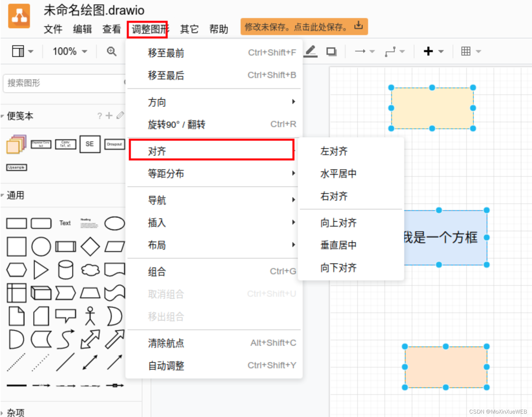Expand the grid icon dropdown arrow

coord(479,51)
